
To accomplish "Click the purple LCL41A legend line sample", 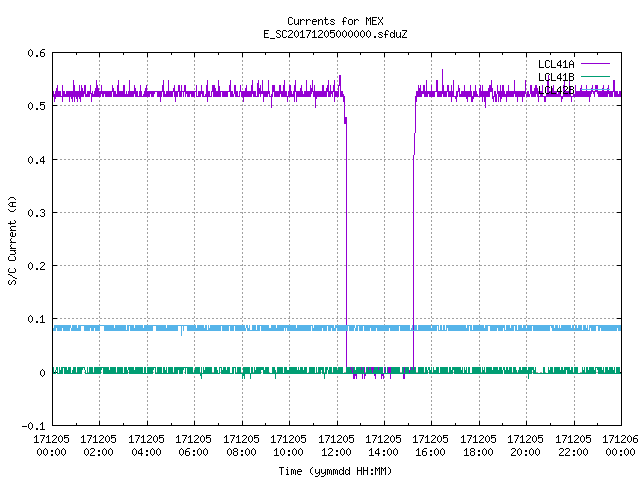I will [595, 64].
